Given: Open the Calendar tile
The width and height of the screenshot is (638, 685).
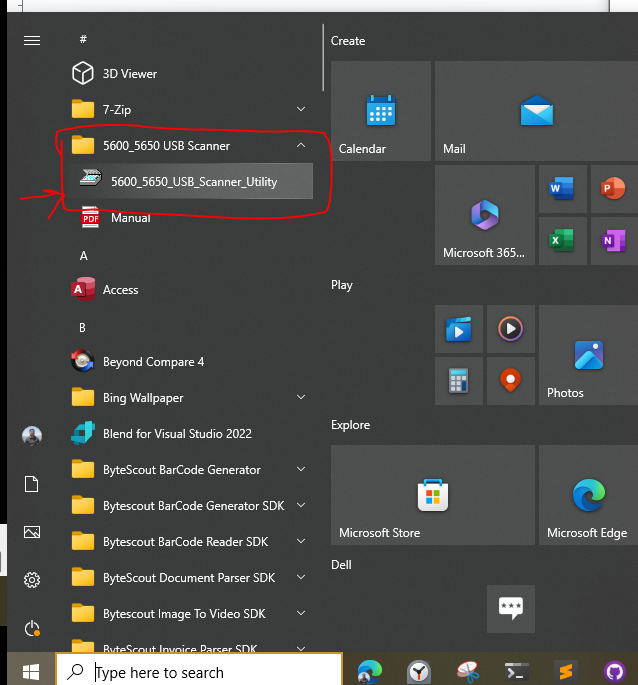Looking at the screenshot, I should point(381,111).
